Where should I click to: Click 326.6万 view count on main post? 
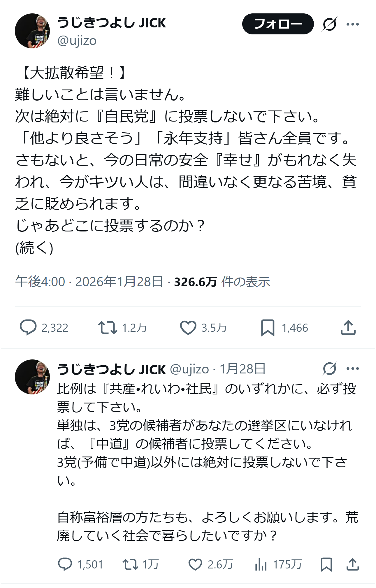195,282
